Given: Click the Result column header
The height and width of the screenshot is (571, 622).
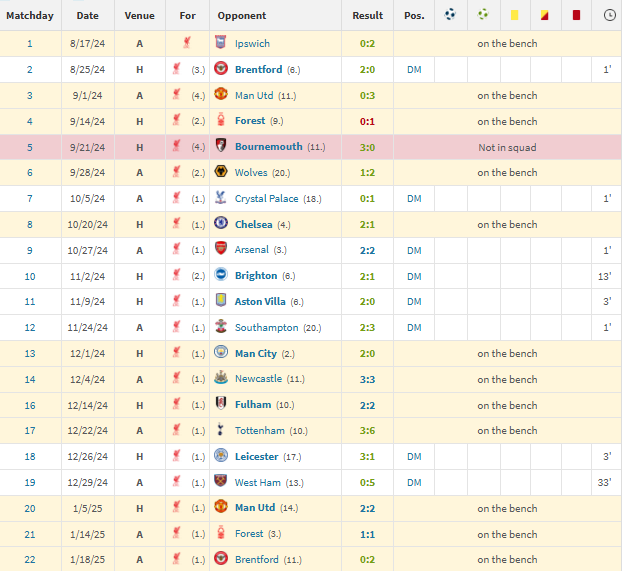Looking at the screenshot, I should (368, 15).
